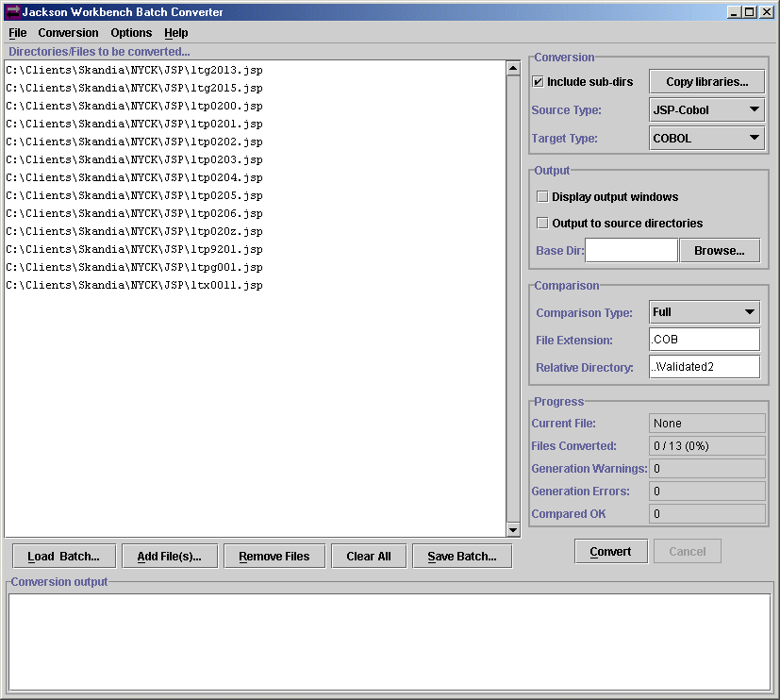Expand the Target Type COBOL dropdown
780x700 pixels.
point(706,139)
